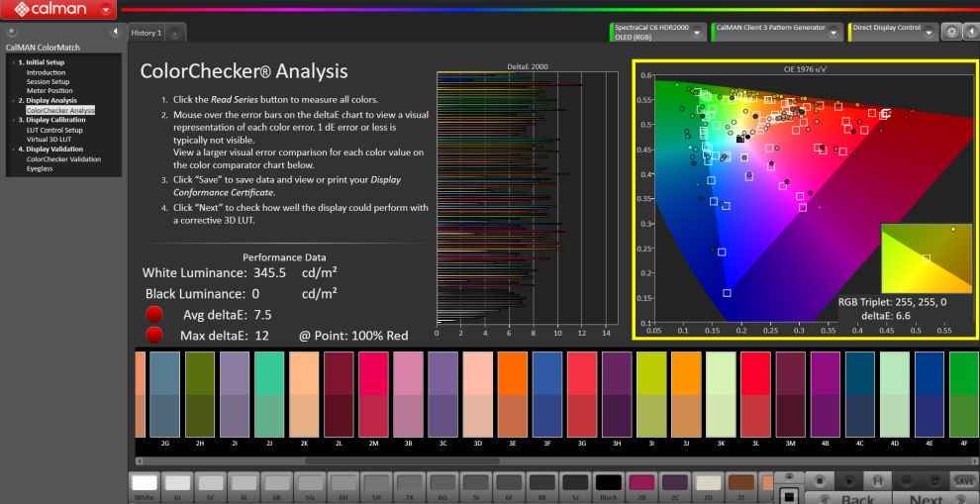Open the Introduction workflow page
The image size is (980, 504).
pos(46,72)
